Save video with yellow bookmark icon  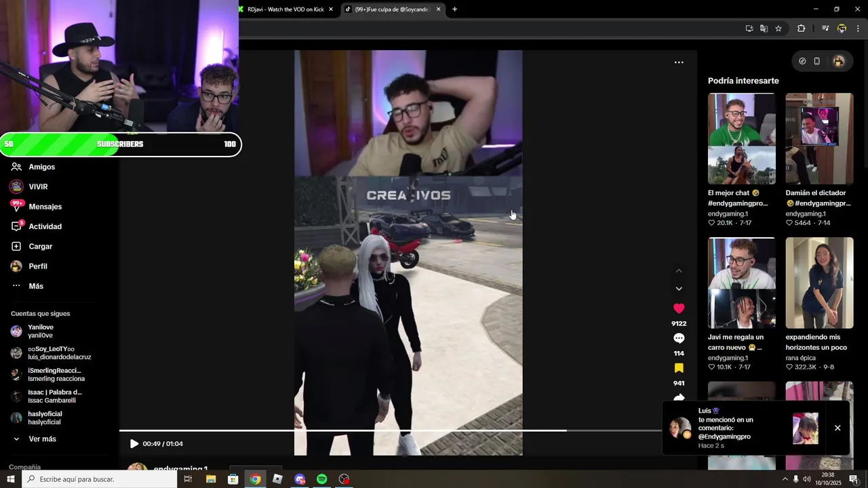tap(679, 368)
